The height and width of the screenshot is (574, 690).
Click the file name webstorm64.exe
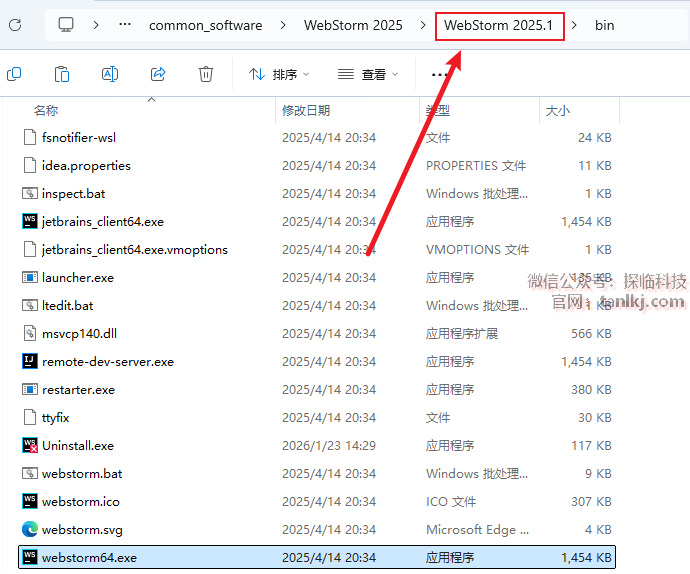coord(89,557)
